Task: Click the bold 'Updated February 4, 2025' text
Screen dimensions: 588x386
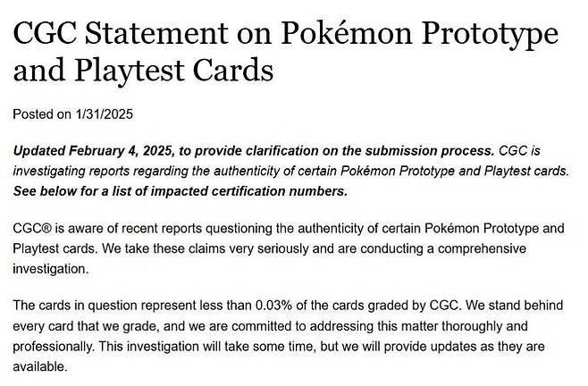Action: (95, 149)
